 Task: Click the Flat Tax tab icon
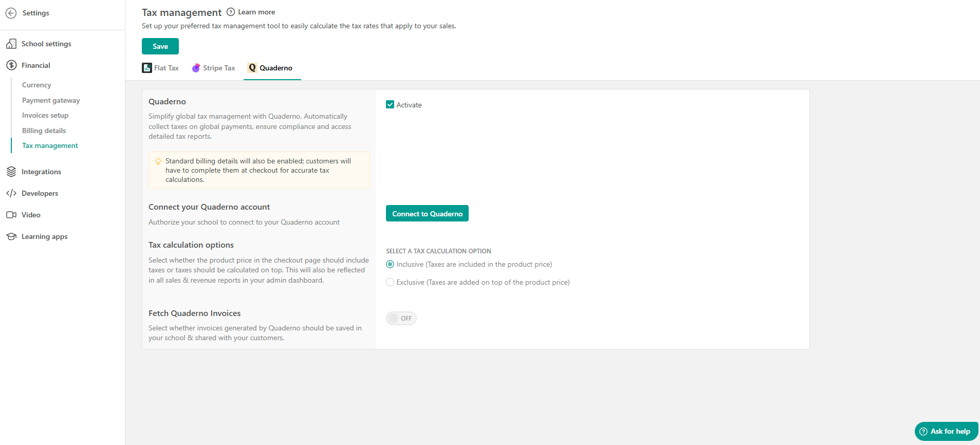[x=147, y=68]
